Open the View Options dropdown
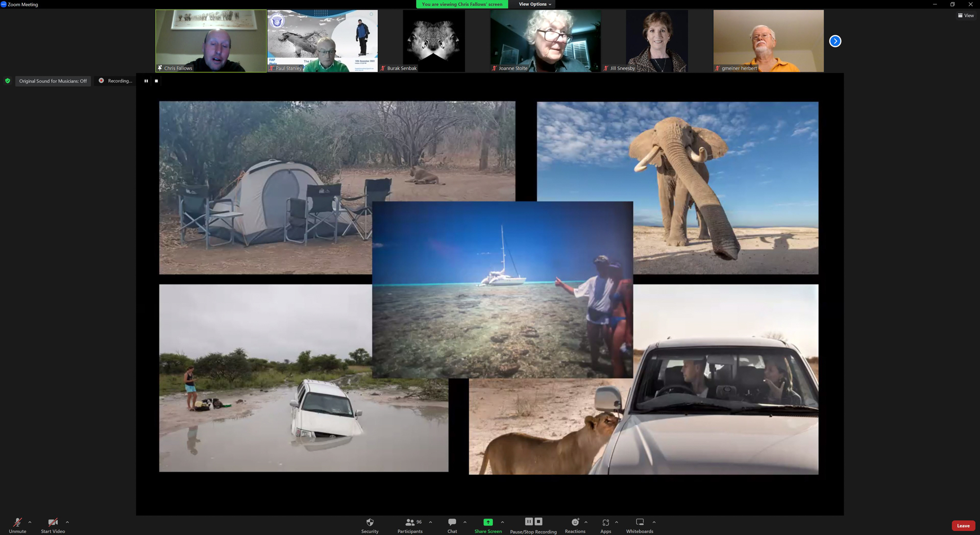Image resolution: width=980 pixels, height=535 pixels. (x=535, y=4)
